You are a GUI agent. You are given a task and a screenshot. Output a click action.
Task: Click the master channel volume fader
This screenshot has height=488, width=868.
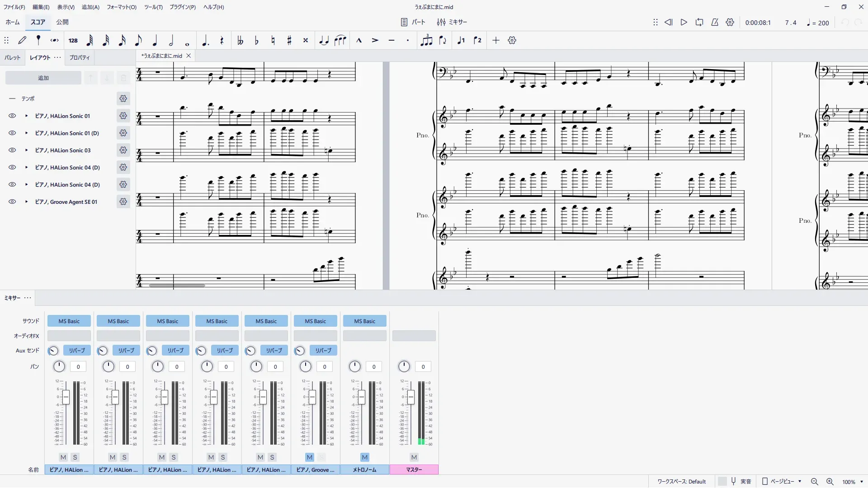[410, 398]
